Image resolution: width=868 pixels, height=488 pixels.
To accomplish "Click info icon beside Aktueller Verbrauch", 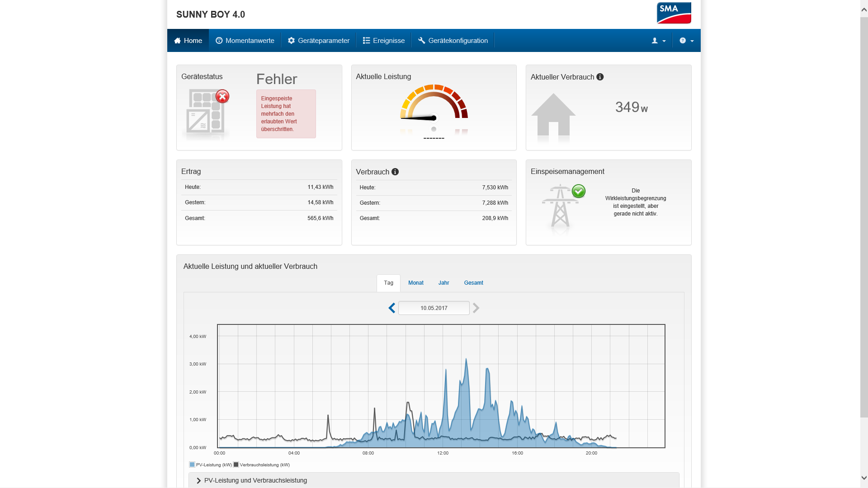I will pyautogui.click(x=600, y=77).
